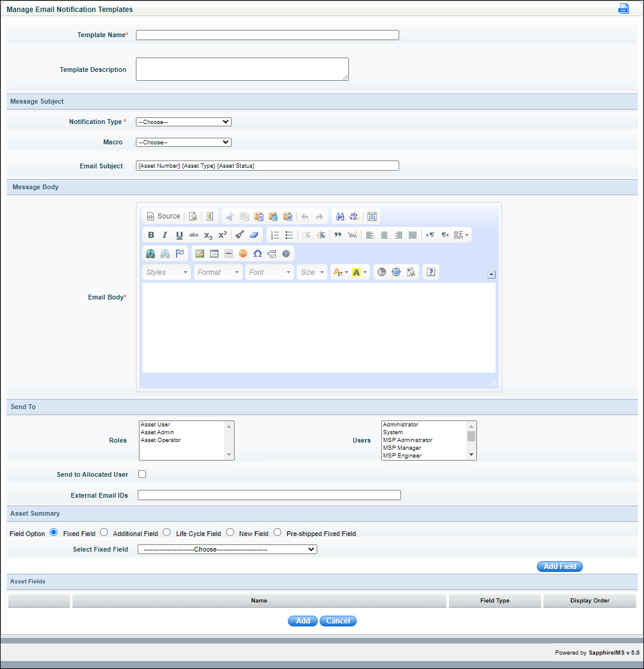Click the Add Field button
Viewport: 644px width, 669px height.
[559, 566]
